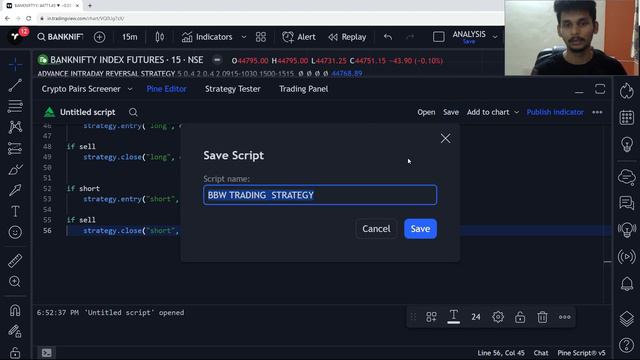
Task: Select the Text tool in left sidebar
Action: pyautogui.click(x=15, y=211)
